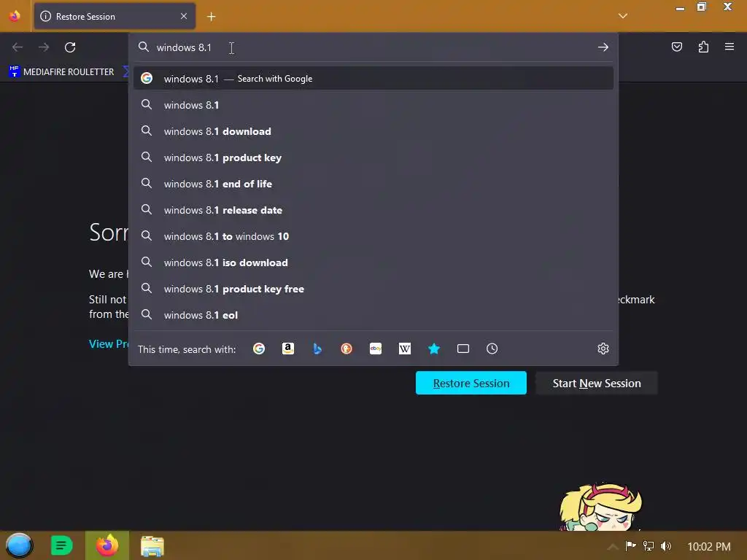Choose 'windows 8.1 product key free' suggestion
The width and height of the screenshot is (747, 560).
click(373, 289)
